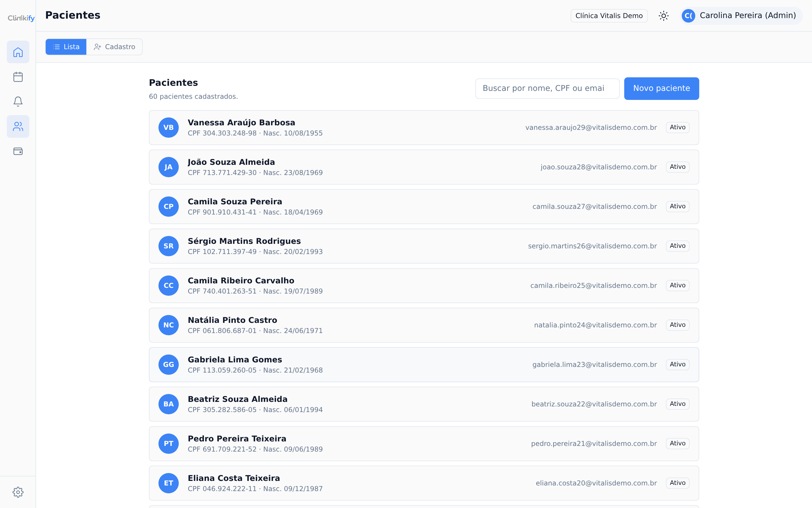Viewport: 812px width, 508px height.
Task: Click the VB avatar of Vanessa Araújo Barbosa
Action: pos(168,128)
